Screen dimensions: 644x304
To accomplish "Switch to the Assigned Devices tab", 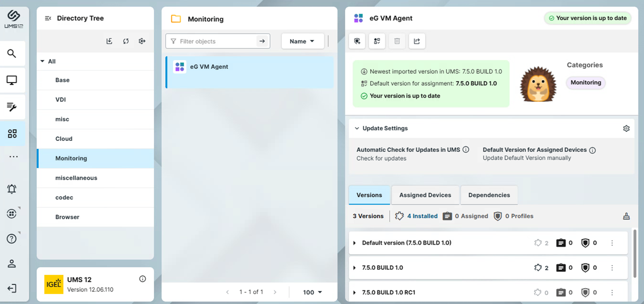I will (x=425, y=195).
